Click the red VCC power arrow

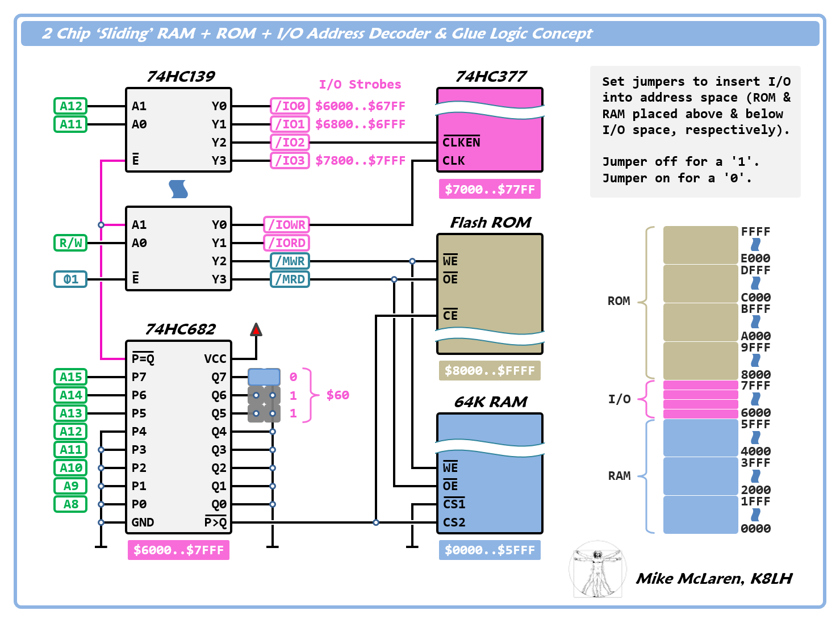[256, 329]
